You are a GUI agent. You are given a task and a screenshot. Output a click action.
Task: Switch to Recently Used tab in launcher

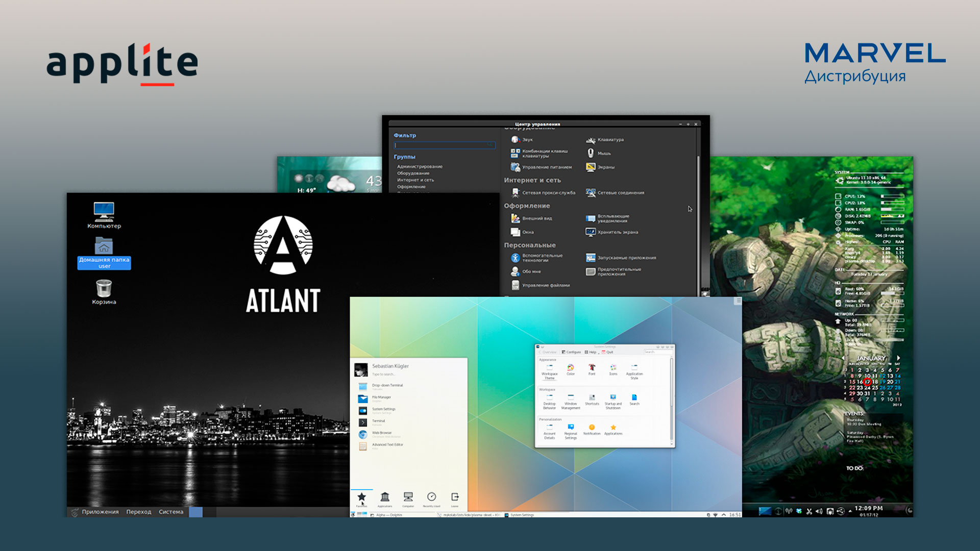[431, 499]
